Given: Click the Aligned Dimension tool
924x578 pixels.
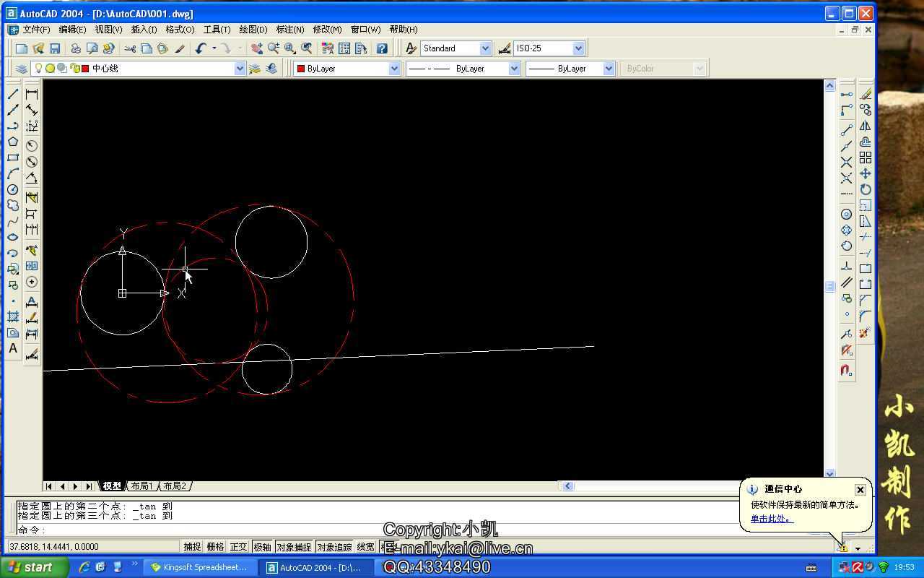Looking at the screenshot, I should click(32, 110).
